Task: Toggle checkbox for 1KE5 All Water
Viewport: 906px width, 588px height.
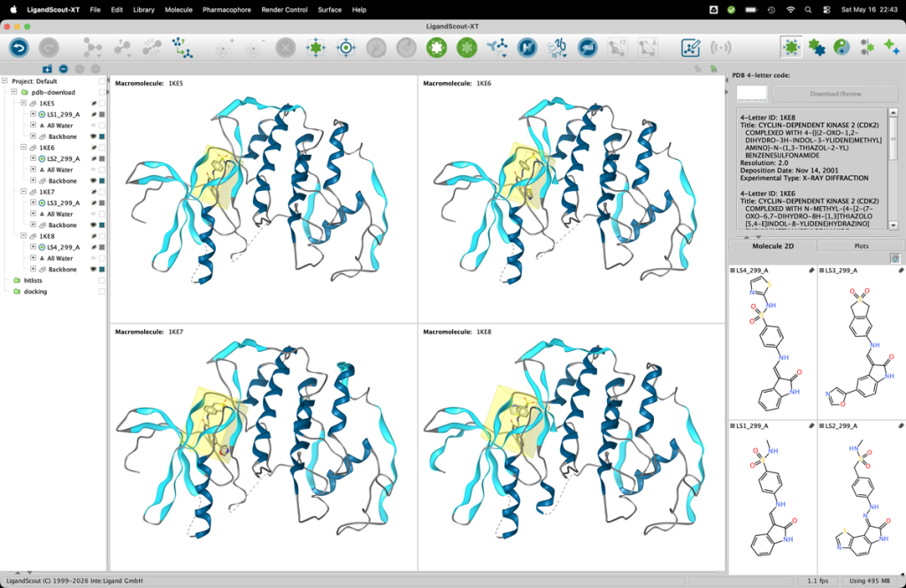Action: click(x=102, y=126)
